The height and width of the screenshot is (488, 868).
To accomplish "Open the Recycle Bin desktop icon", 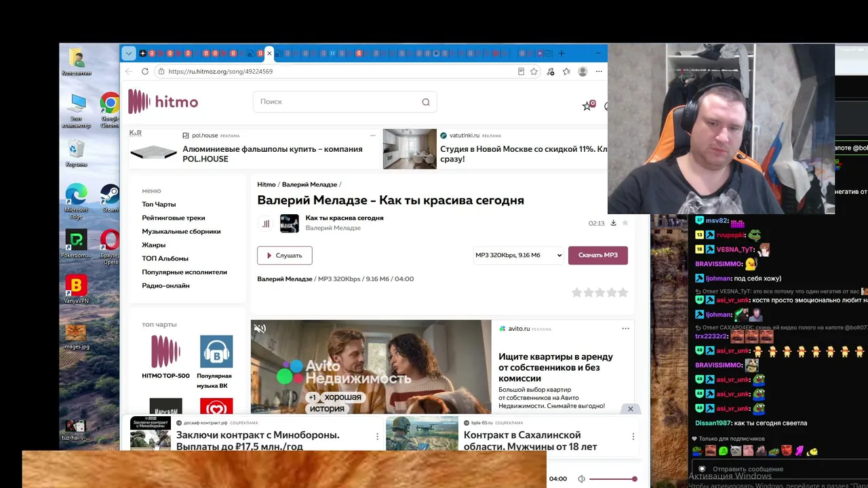I will (x=77, y=152).
